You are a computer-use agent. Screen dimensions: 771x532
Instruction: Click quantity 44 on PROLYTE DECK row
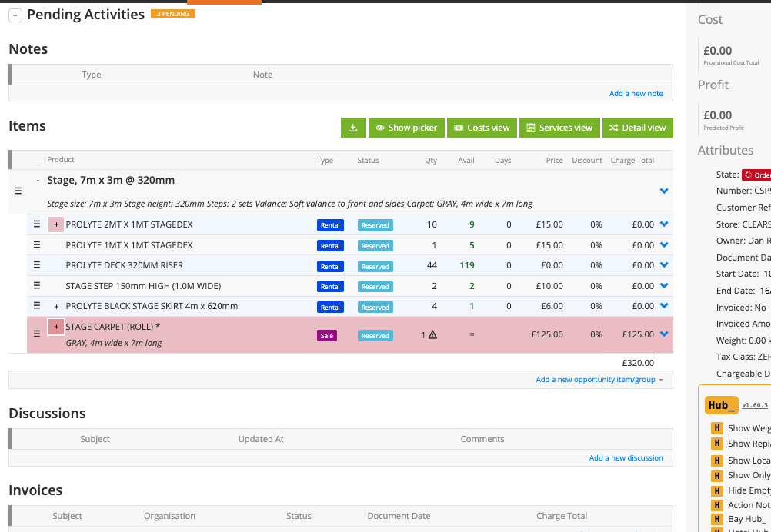pyautogui.click(x=432, y=265)
